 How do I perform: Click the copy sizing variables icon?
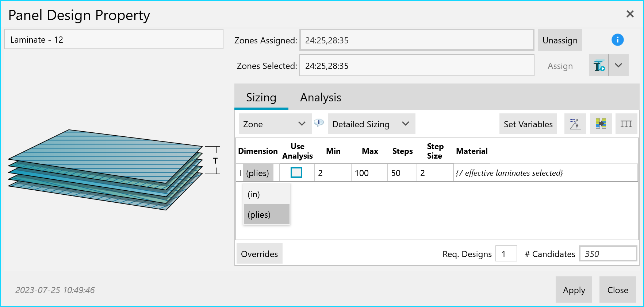pyautogui.click(x=601, y=124)
